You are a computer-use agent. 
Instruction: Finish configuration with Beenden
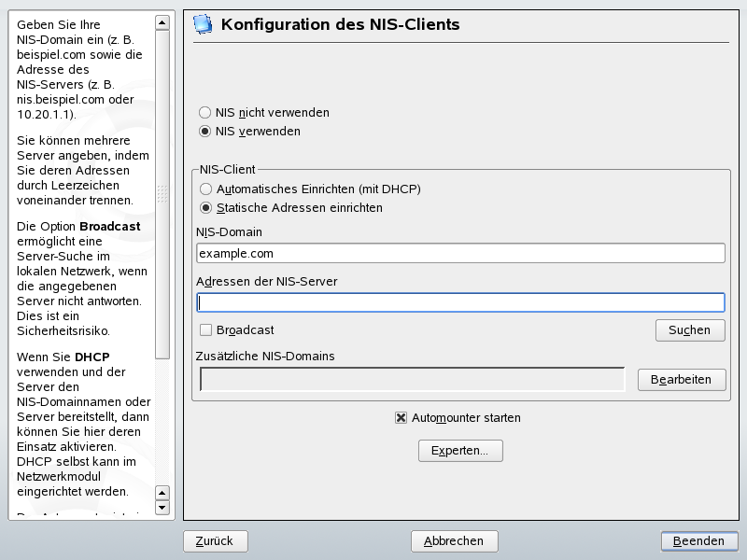[x=698, y=541]
